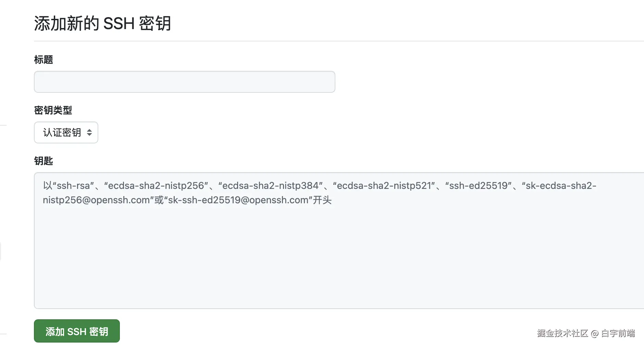Click inside the 钥匙 key textarea
Screen dimensions: 644x347
(x=339, y=241)
